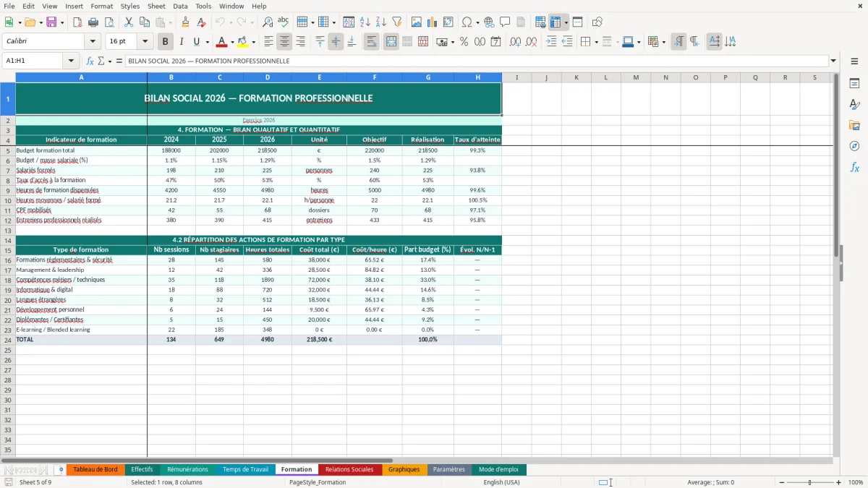Click the AutoFilter funnel icon

pyautogui.click(x=396, y=22)
